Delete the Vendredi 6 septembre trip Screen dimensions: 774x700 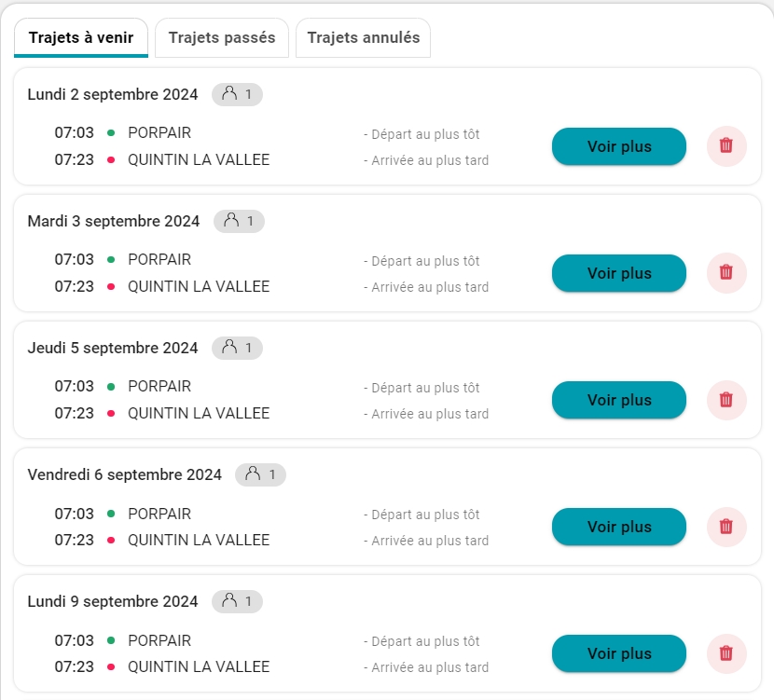(x=726, y=527)
